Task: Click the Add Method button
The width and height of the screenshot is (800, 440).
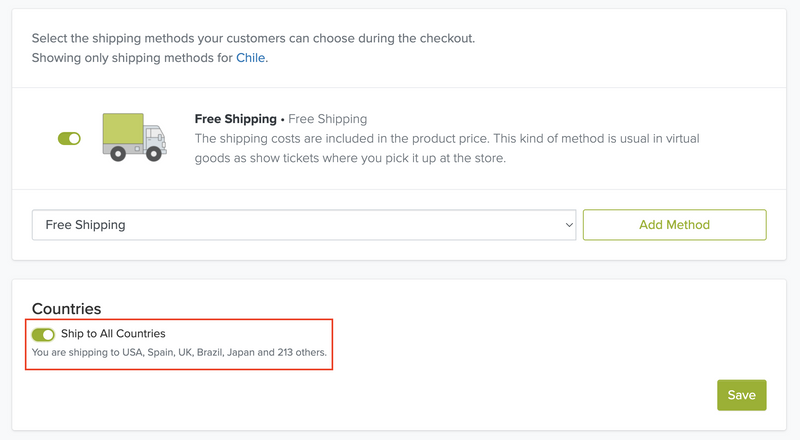Action: click(x=674, y=225)
